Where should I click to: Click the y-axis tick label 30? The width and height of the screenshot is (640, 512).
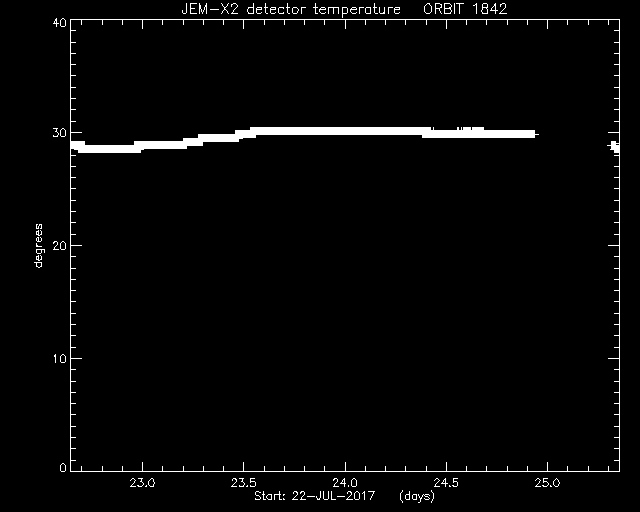(x=60, y=133)
